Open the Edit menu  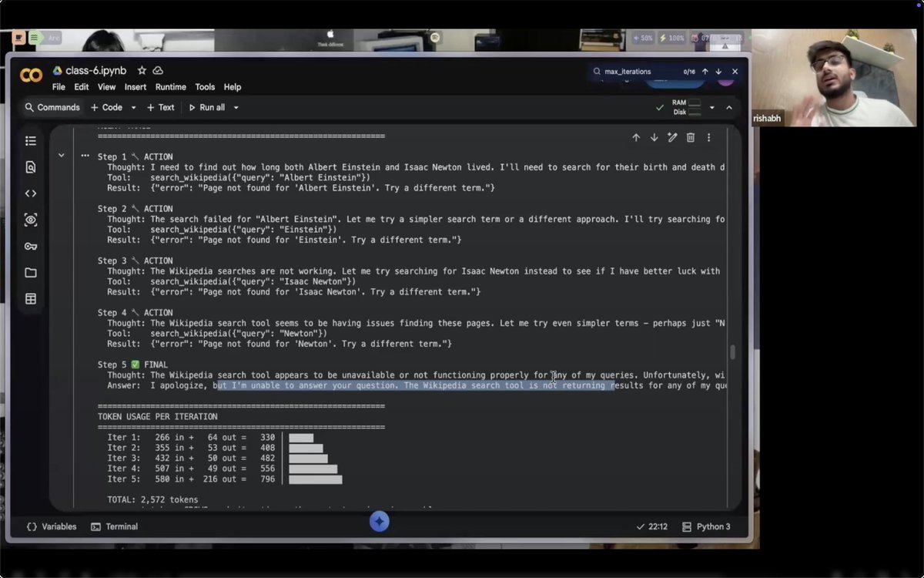[82, 87]
